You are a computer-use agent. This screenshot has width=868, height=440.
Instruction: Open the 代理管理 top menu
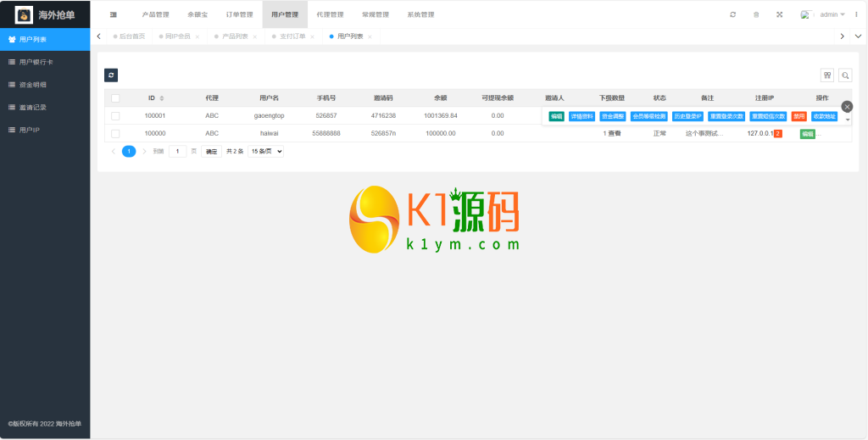click(x=330, y=14)
